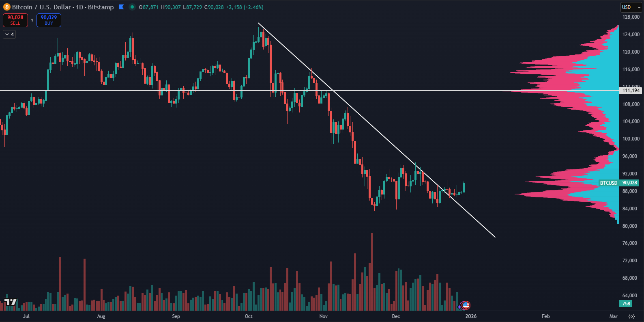
Task: Open chart settings hexagon gear icon
Action: (x=631, y=316)
